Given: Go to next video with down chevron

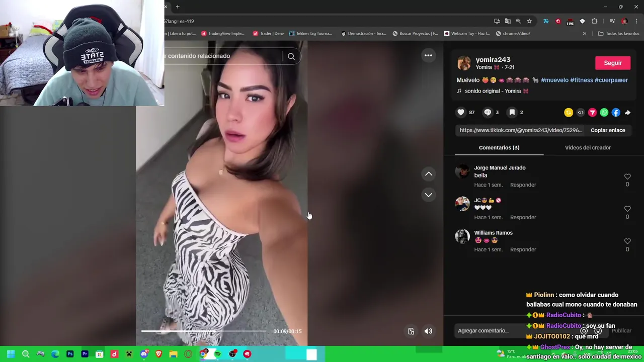Looking at the screenshot, I should click(429, 195).
